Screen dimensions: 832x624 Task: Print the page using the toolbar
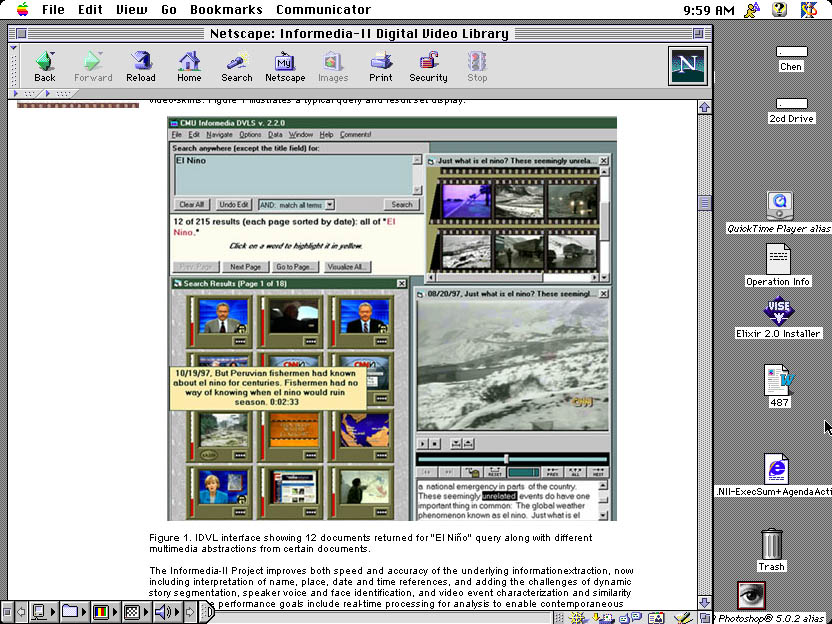pos(380,66)
